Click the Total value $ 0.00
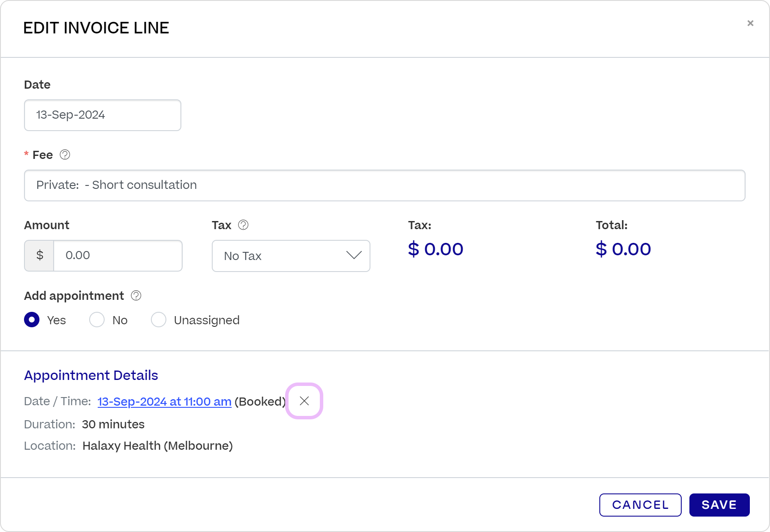This screenshot has width=770, height=532. point(623,249)
